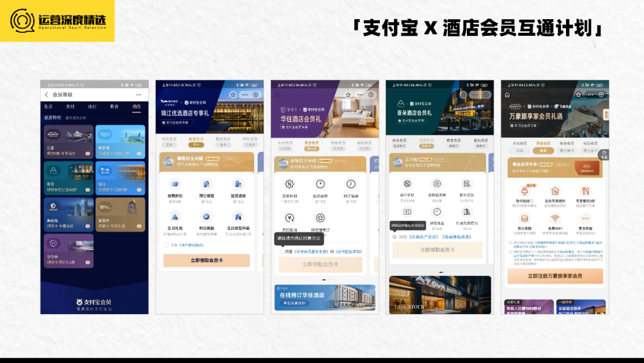The width and height of the screenshot is (644, 363).
Task: Click 在线预订华住酒店 banner
Action: 325,297
